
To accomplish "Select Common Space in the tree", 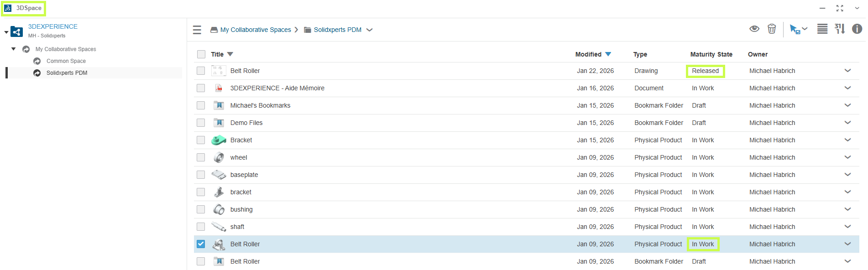I will [66, 61].
